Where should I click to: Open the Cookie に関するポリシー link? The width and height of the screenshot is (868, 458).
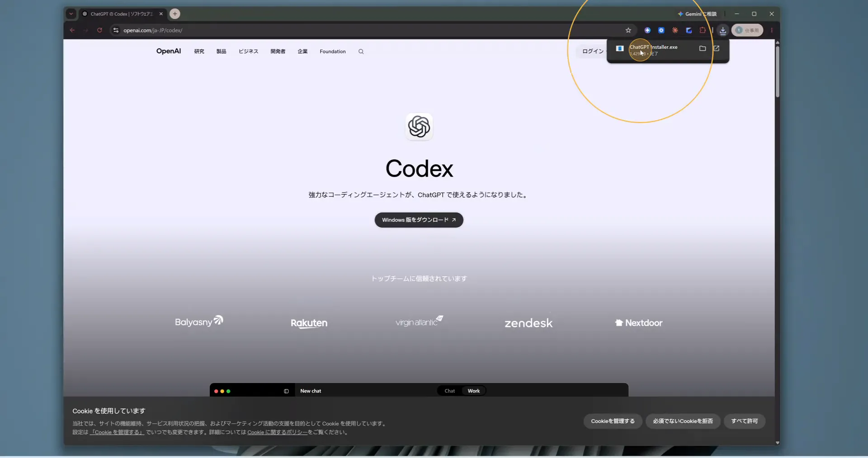277,432
